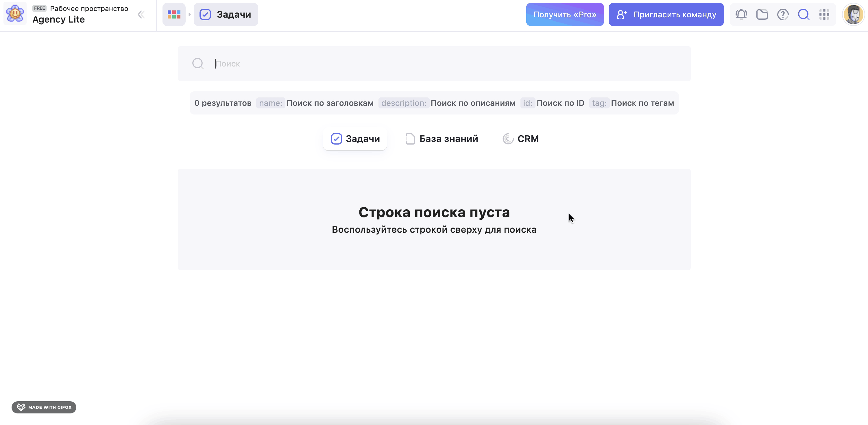Screen dimensions: 868x425
Task: Switch to the CRM tab
Action: (521, 138)
